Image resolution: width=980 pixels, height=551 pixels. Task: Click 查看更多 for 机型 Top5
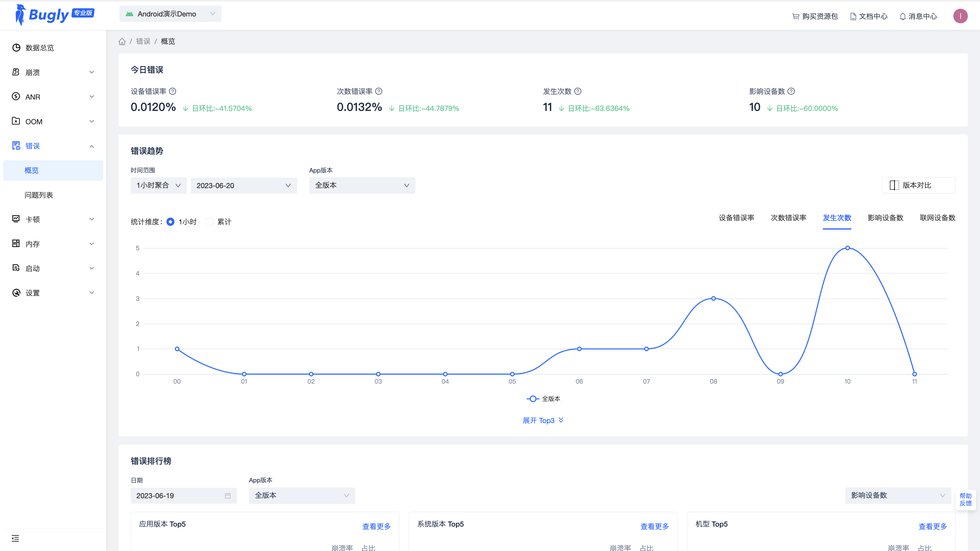[x=933, y=526]
